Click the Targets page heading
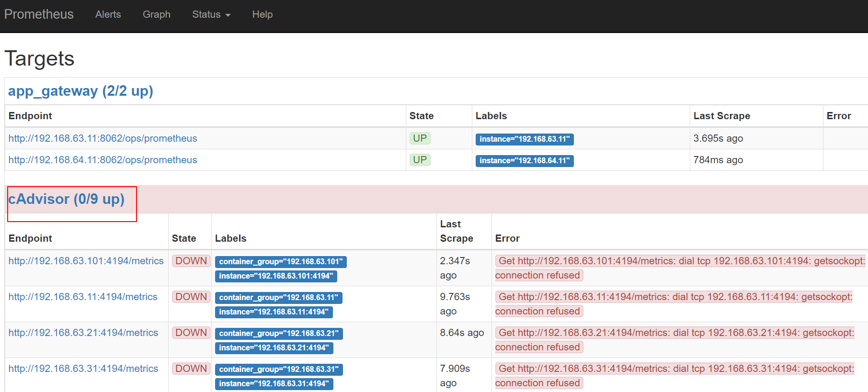 (x=39, y=59)
